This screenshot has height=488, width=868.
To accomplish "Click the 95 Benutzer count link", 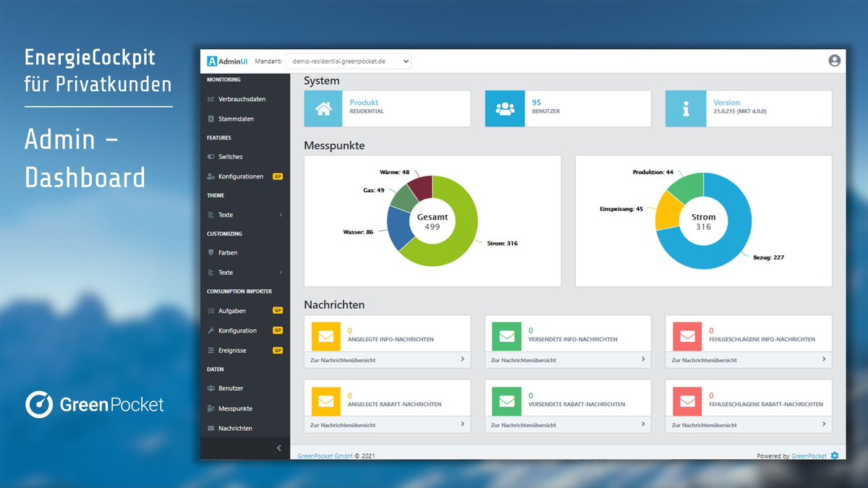I will click(x=537, y=103).
